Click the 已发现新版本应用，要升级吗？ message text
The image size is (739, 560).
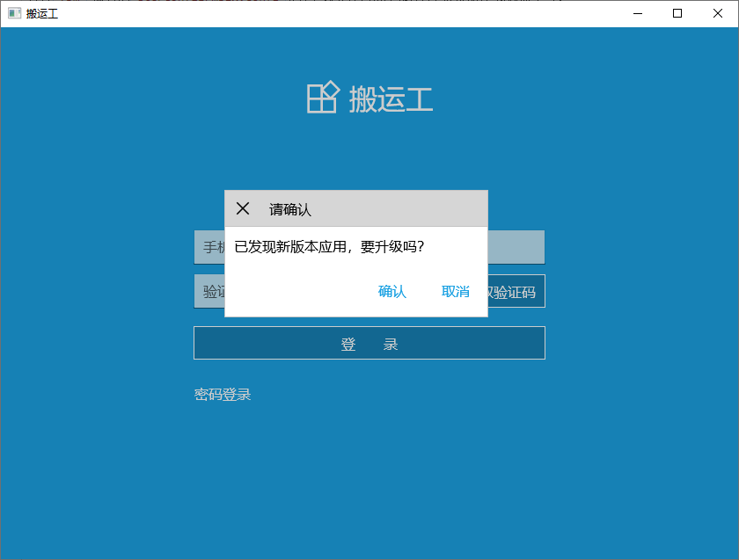[x=329, y=246]
